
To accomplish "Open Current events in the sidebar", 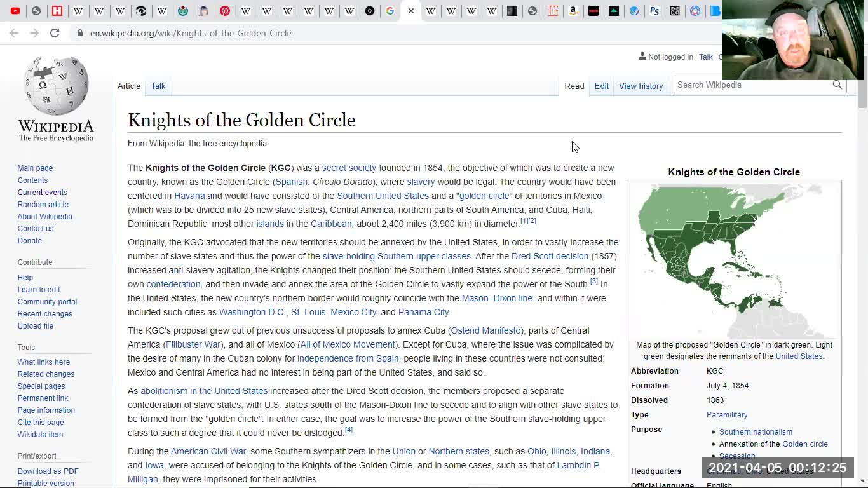I will [x=42, y=193].
